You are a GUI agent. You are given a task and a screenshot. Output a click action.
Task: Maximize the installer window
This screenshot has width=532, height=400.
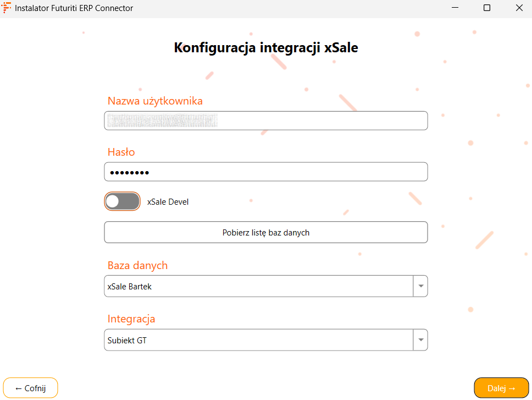487,8
